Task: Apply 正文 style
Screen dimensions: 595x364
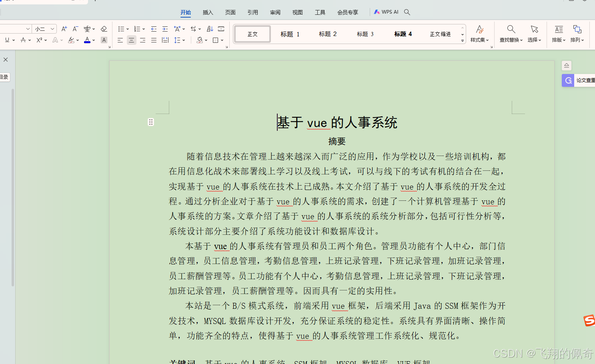Action: click(x=252, y=34)
